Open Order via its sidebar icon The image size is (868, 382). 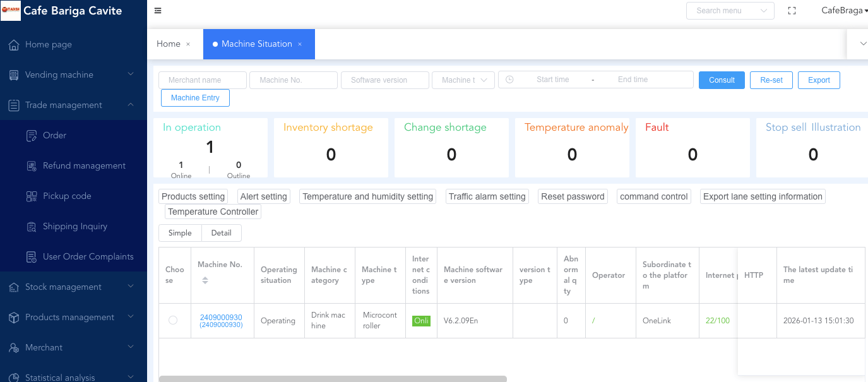click(32, 136)
